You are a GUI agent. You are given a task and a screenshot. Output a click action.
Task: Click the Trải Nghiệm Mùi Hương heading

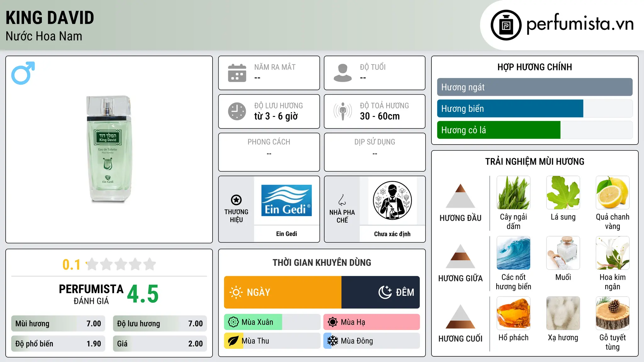coord(535,162)
